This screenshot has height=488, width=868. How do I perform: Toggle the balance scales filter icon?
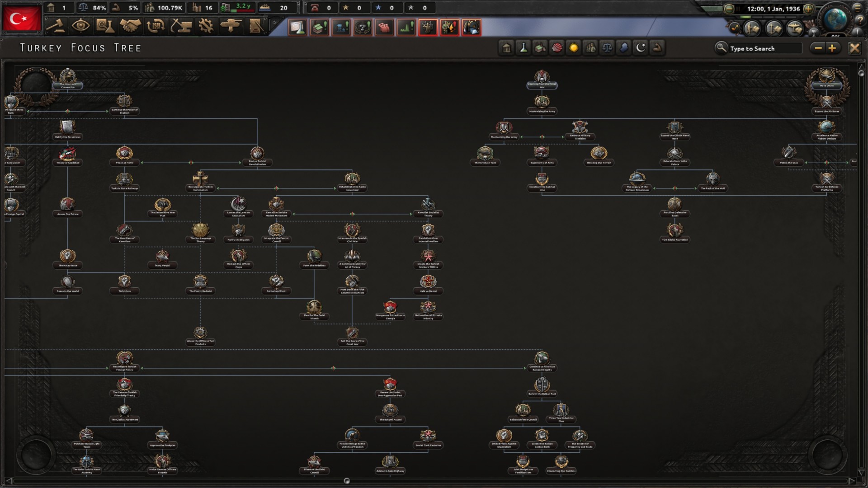point(607,48)
